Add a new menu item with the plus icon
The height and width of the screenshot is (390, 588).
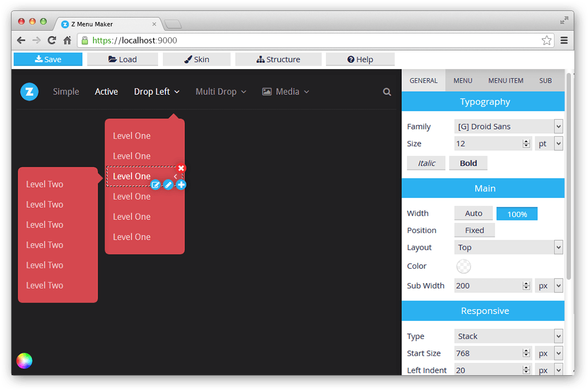coord(181,185)
